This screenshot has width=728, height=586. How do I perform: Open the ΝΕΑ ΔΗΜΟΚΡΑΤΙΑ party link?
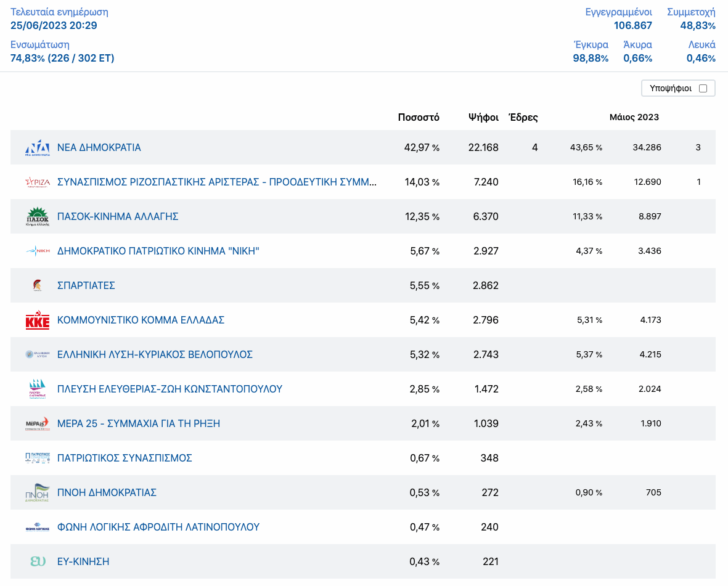[x=99, y=147]
